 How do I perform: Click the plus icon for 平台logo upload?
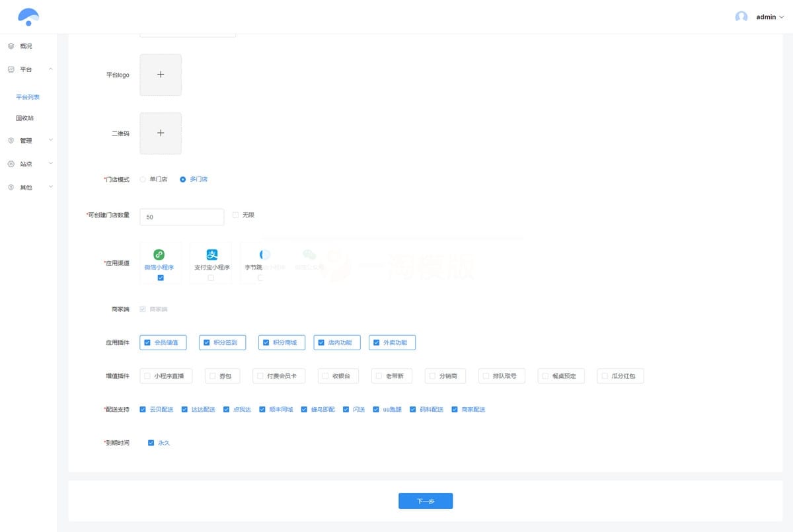coord(161,75)
